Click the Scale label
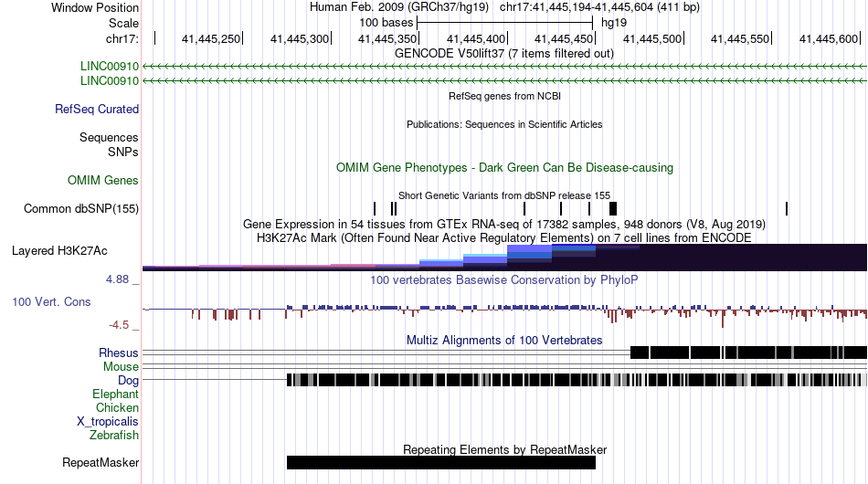The image size is (868, 484). 124,23
